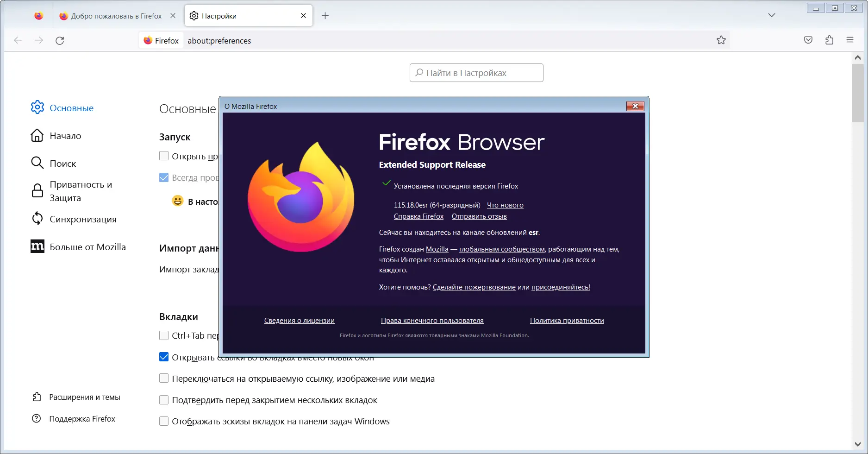Open the Начало settings category
Screen dimensions: 868x454
coord(56,136)
